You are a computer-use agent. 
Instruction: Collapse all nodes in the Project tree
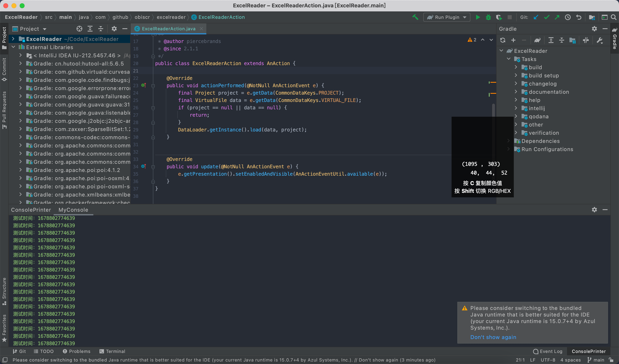101,29
